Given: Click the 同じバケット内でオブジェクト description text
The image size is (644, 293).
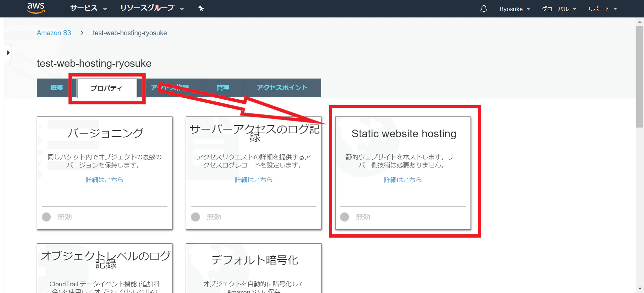Looking at the screenshot, I should (x=105, y=161).
